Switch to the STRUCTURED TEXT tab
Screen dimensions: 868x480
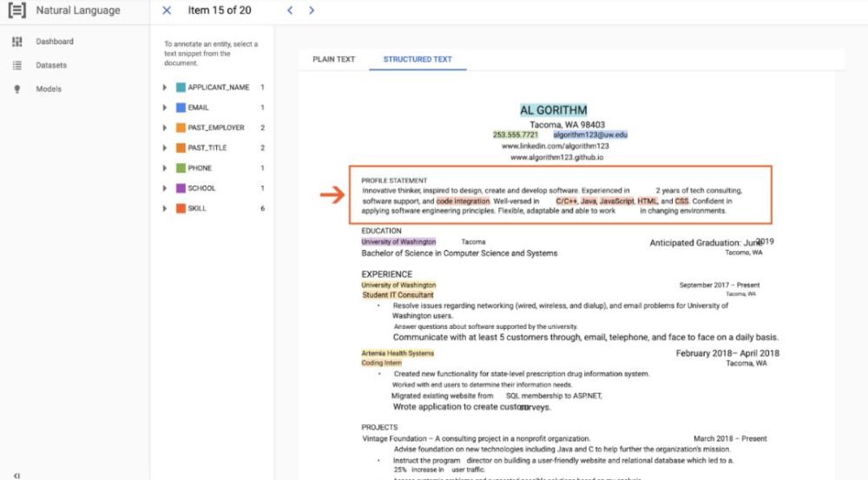418,59
